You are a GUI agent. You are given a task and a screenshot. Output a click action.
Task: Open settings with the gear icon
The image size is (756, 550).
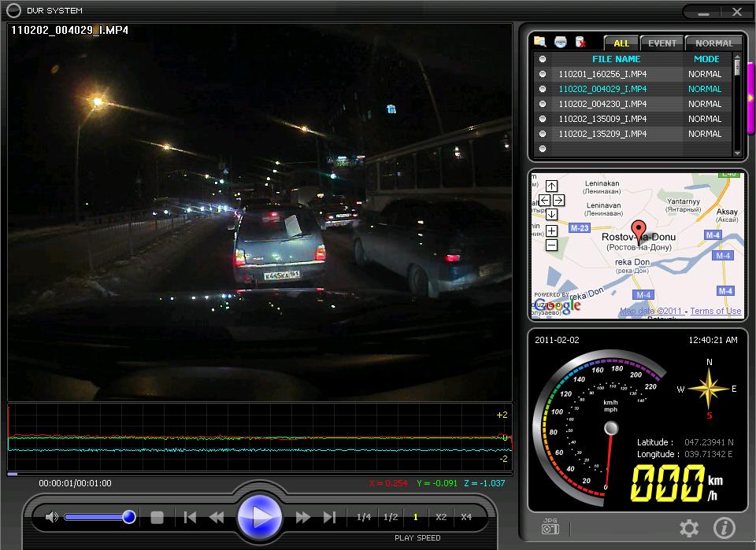pyautogui.click(x=689, y=528)
